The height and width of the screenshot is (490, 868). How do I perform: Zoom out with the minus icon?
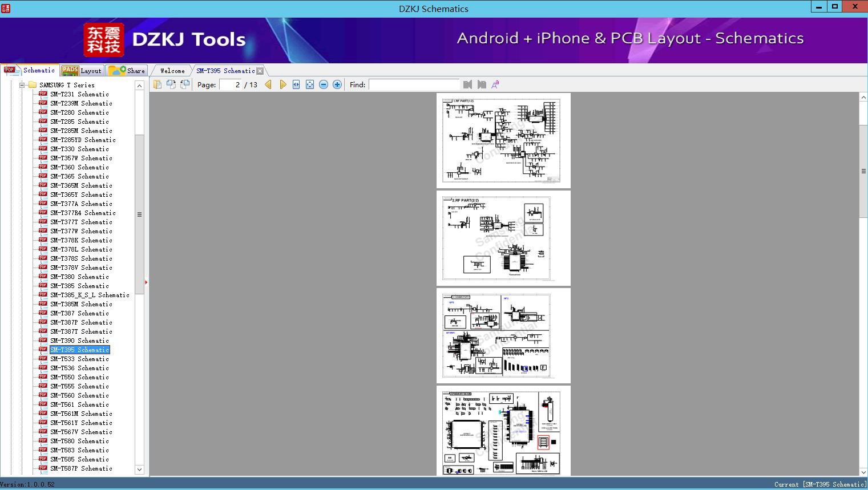324,84
